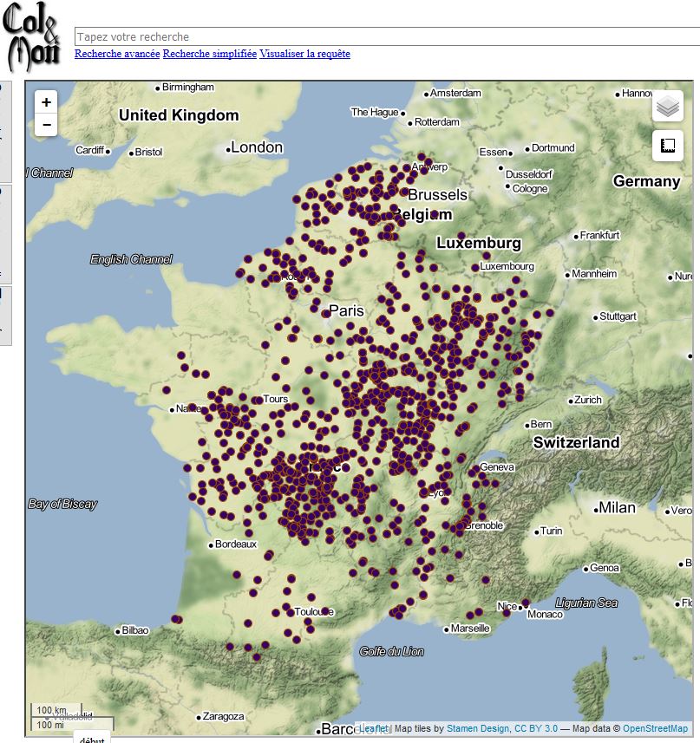Expand the middle left sidebar panel
This screenshot has height=743, width=700.
[x=5, y=232]
